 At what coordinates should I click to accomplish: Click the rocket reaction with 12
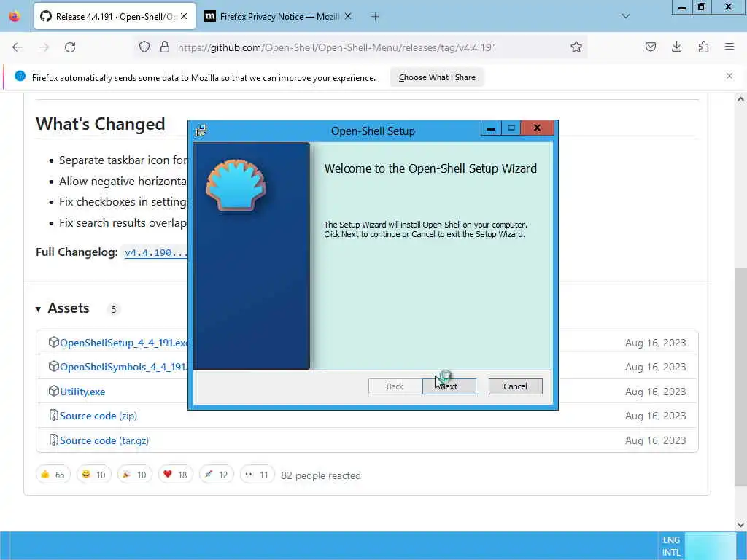click(x=216, y=475)
